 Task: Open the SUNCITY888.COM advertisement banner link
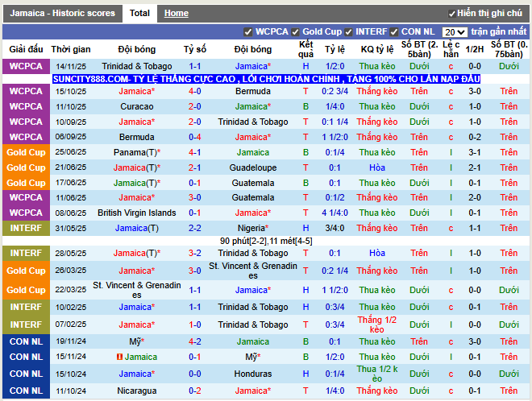pyautogui.click(x=266, y=79)
